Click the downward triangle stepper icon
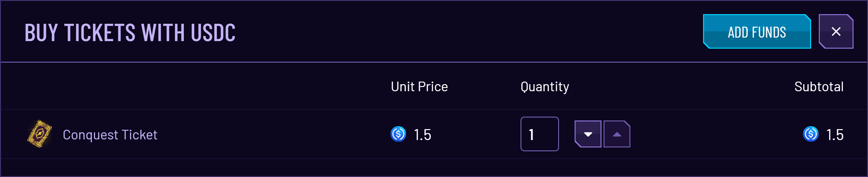Image resolution: width=868 pixels, height=177 pixels. (588, 134)
